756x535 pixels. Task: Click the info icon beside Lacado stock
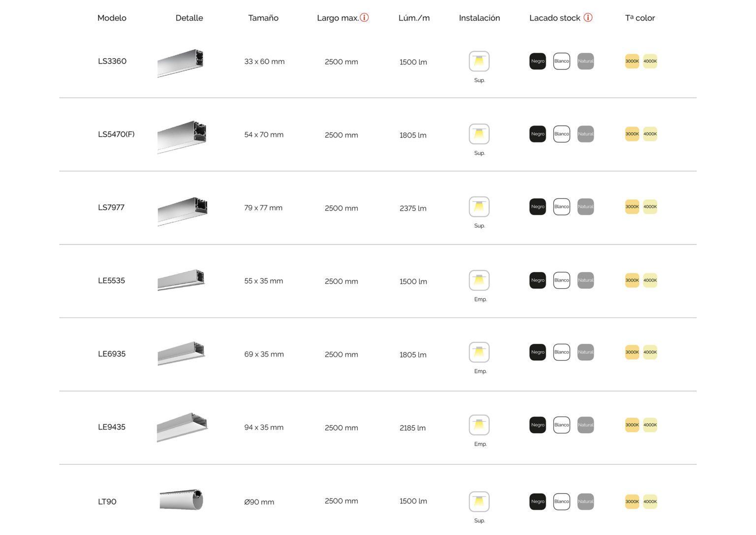pyautogui.click(x=588, y=18)
